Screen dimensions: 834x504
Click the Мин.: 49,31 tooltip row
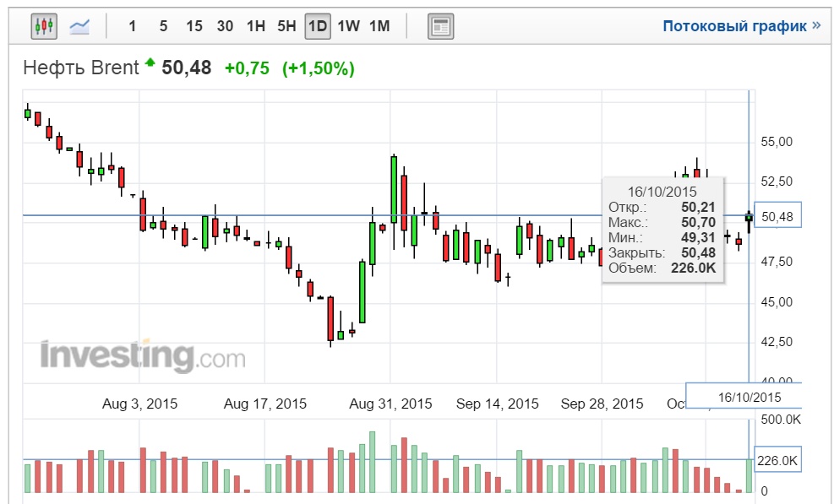click(662, 237)
